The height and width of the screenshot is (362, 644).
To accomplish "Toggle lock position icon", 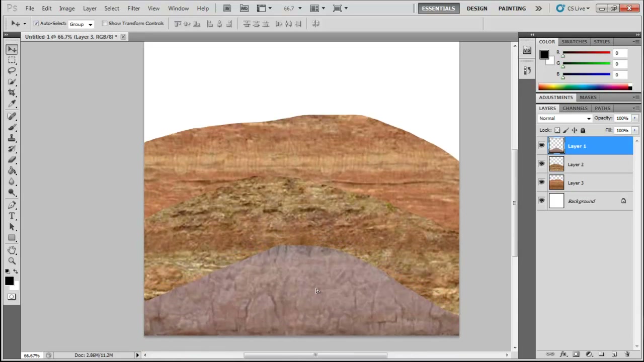I will tap(575, 130).
